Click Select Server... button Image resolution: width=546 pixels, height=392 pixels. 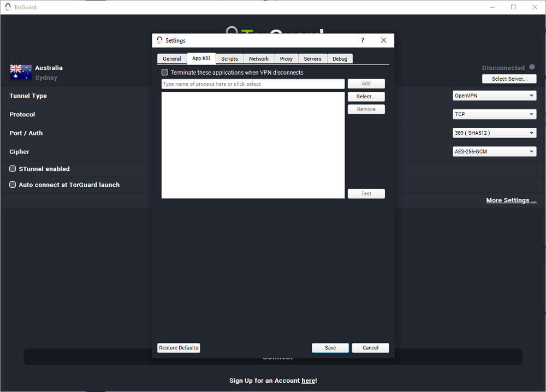pyautogui.click(x=509, y=79)
